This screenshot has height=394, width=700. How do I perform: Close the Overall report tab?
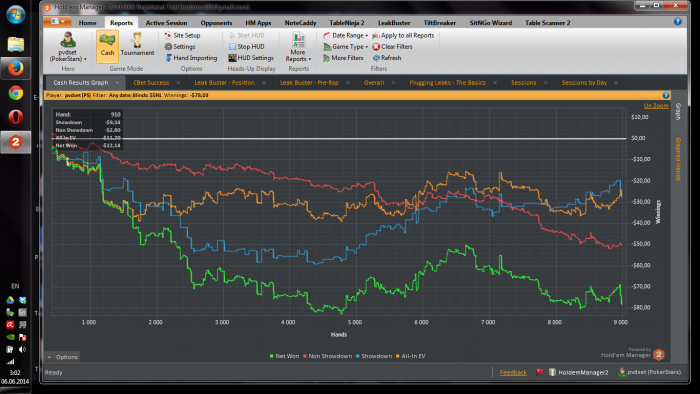(393, 83)
